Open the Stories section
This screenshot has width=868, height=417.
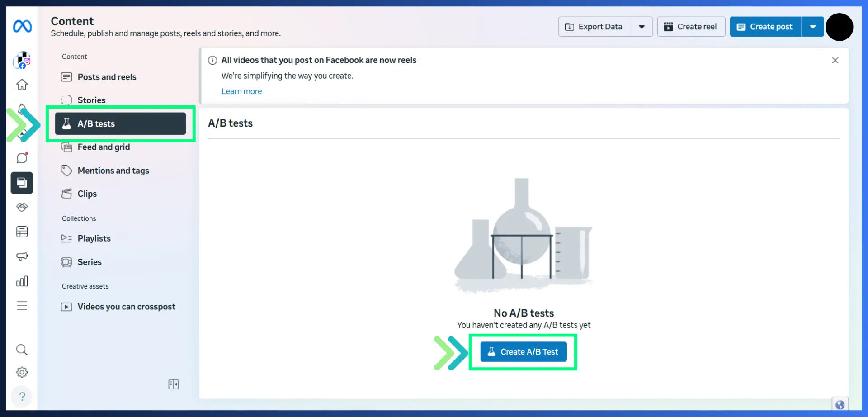click(x=91, y=100)
